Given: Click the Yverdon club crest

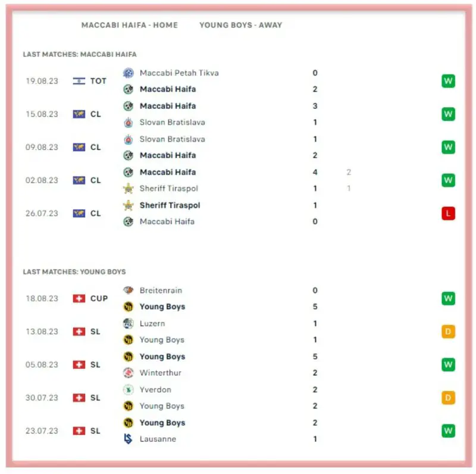Looking at the screenshot, I should (x=128, y=390).
